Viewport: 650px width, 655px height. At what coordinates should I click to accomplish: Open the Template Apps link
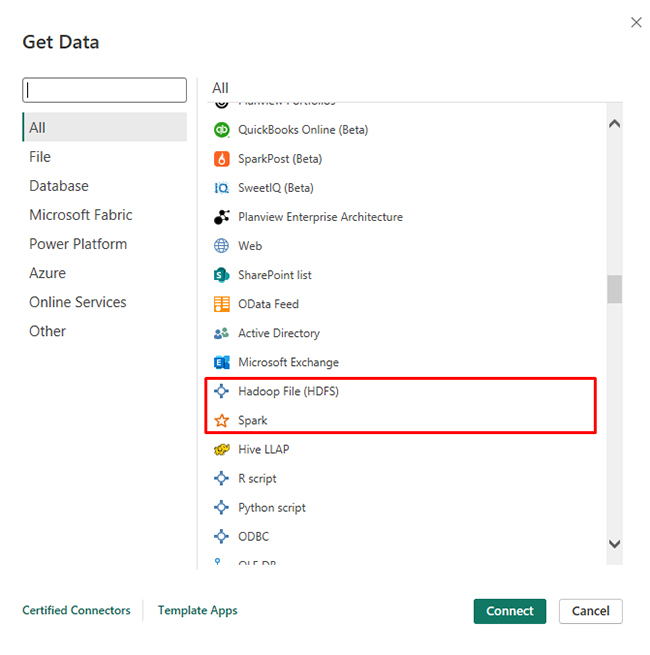click(x=198, y=610)
